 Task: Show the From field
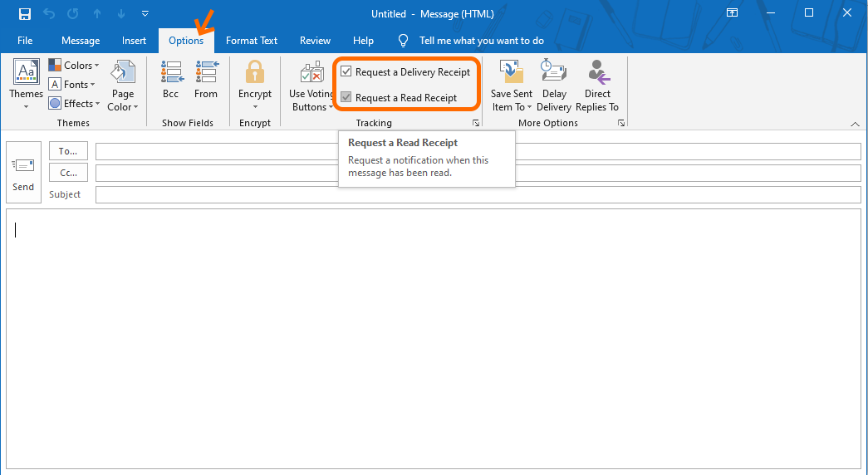point(206,81)
